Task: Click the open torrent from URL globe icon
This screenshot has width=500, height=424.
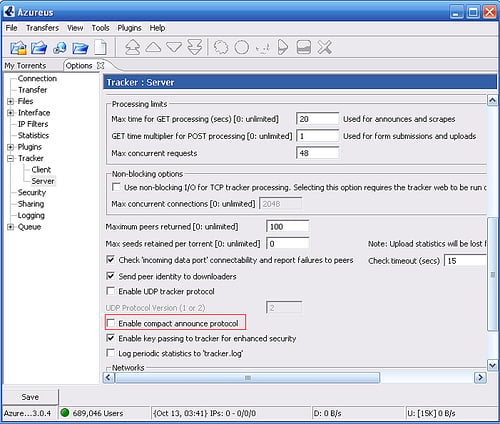Action: (x=60, y=48)
